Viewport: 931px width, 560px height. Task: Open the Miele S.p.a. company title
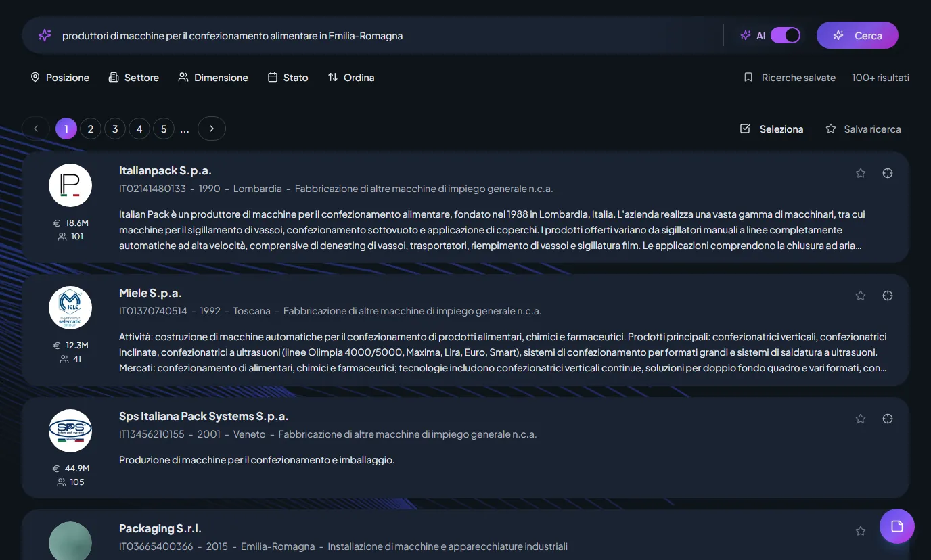point(150,293)
